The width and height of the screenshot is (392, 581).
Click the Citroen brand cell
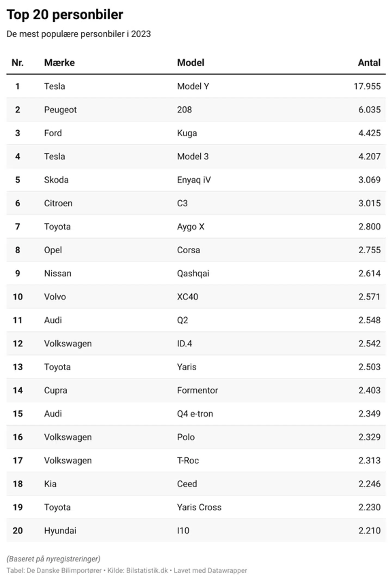pos(58,203)
